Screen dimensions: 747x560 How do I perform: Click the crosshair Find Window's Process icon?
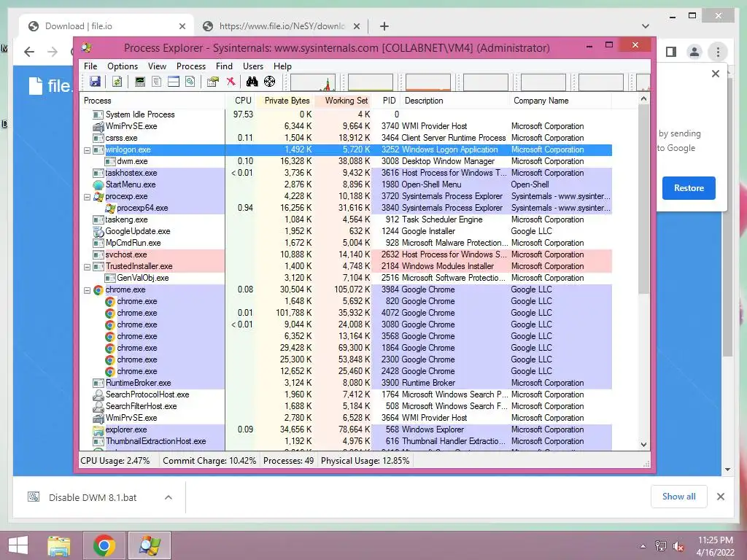pos(270,82)
